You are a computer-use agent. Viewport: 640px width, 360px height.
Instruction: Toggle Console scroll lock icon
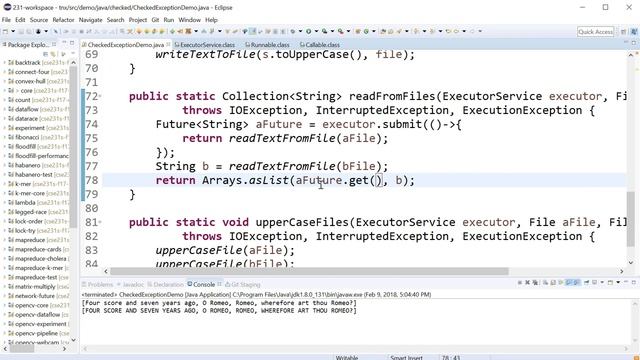(553, 282)
